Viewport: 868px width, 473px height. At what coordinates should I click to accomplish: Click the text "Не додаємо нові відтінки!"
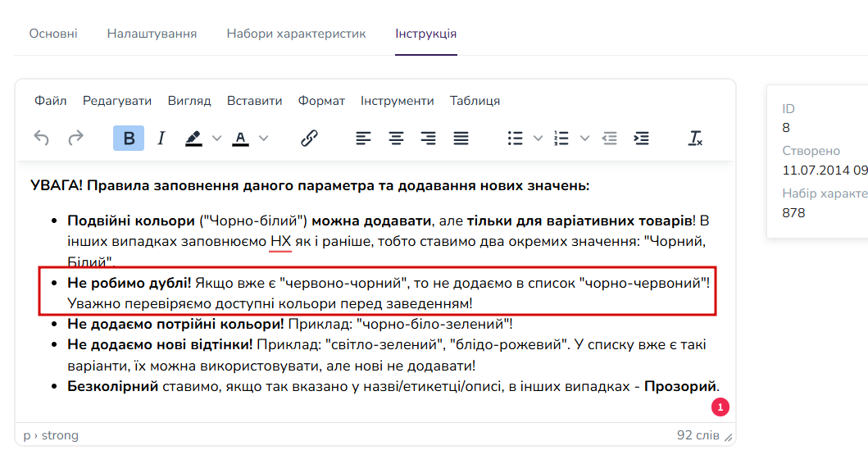click(160, 344)
